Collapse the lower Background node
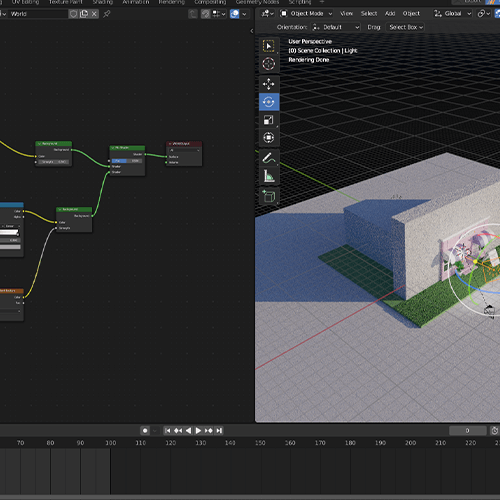This screenshot has height=500, width=500. pyautogui.click(x=60, y=209)
